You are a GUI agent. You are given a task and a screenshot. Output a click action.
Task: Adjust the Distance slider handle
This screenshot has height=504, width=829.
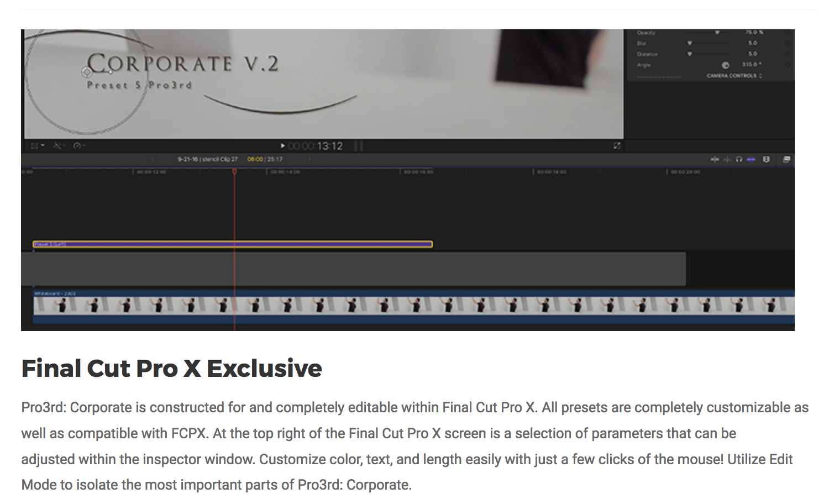pos(690,54)
